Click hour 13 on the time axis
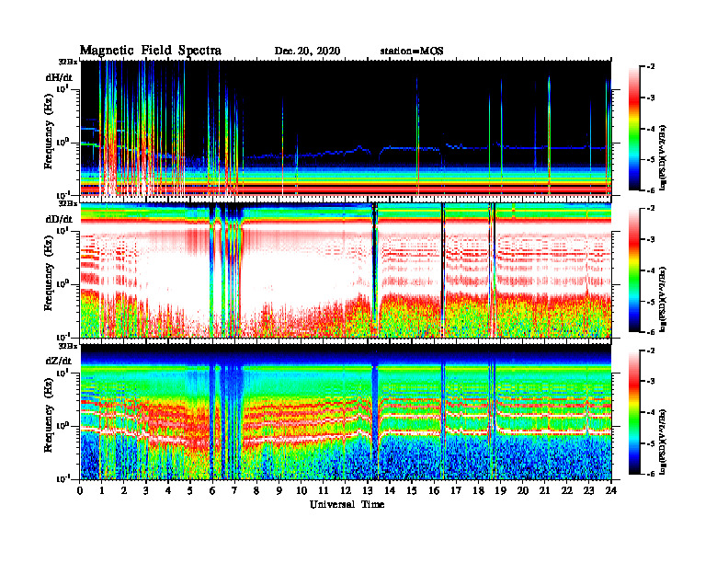Screen dimensions: 728x563 coord(368,491)
